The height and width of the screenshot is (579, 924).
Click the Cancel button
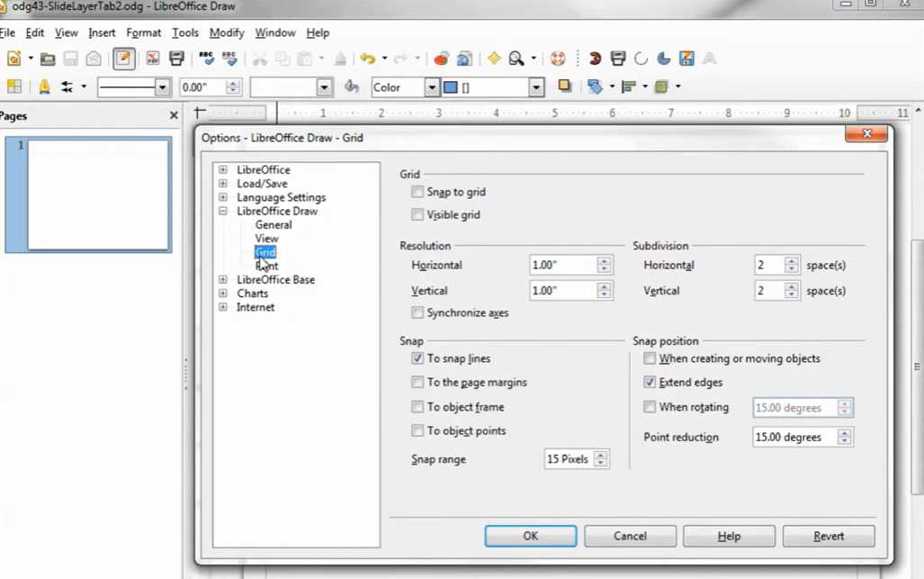point(630,536)
